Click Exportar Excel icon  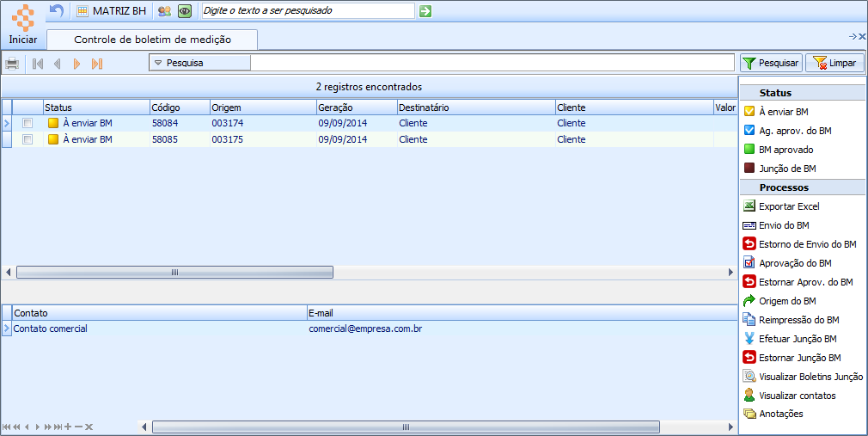(749, 206)
